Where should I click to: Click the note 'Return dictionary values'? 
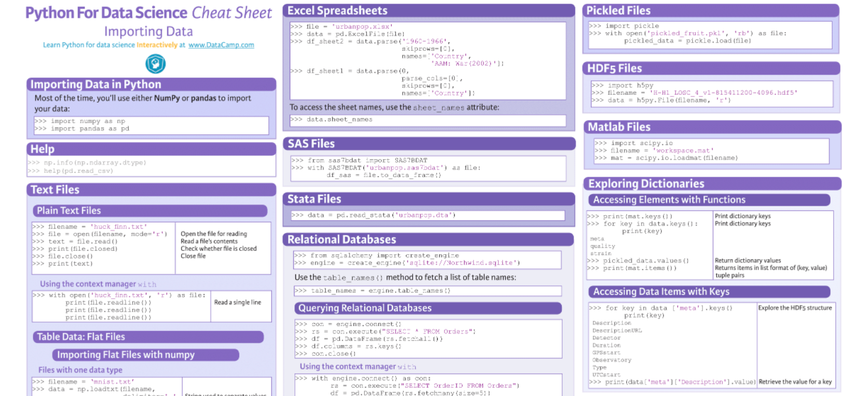pyautogui.click(x=748, y=260)
